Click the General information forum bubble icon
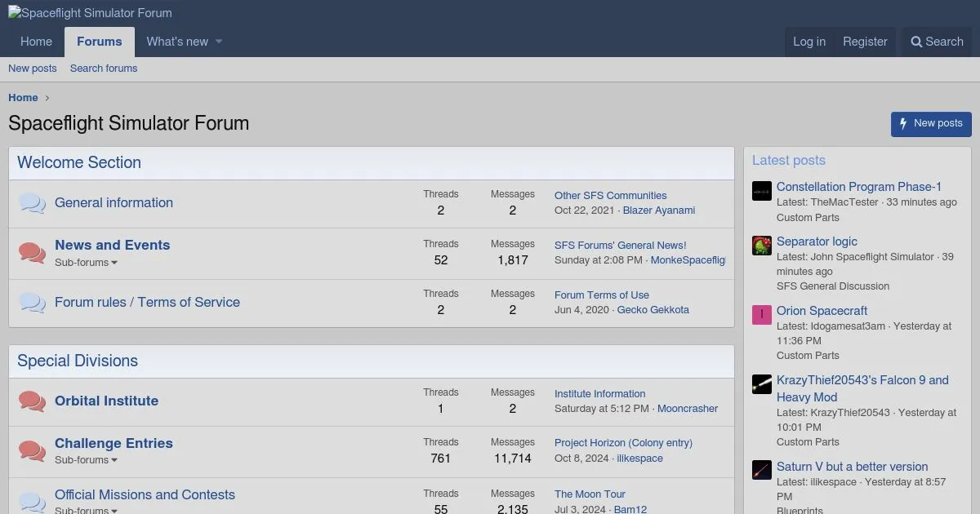This screenshot has width=980, height=514. click(x=32, y=203)
